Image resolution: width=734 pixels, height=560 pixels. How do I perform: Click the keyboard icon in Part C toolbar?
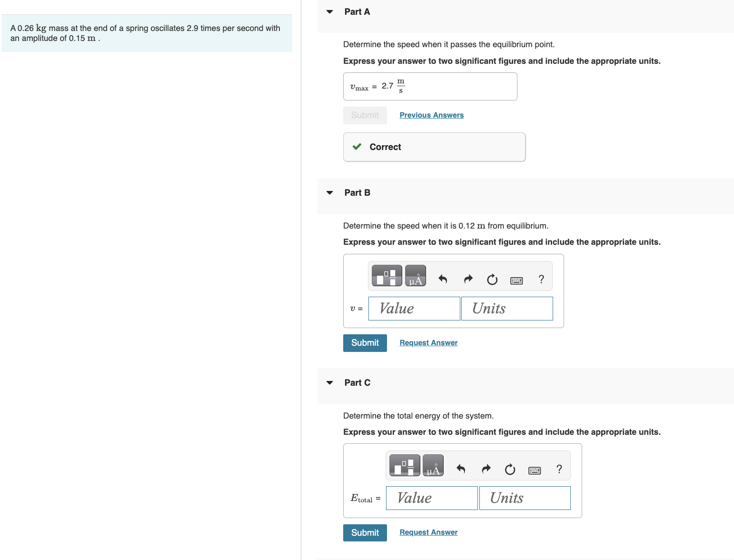tap(535, 470)
